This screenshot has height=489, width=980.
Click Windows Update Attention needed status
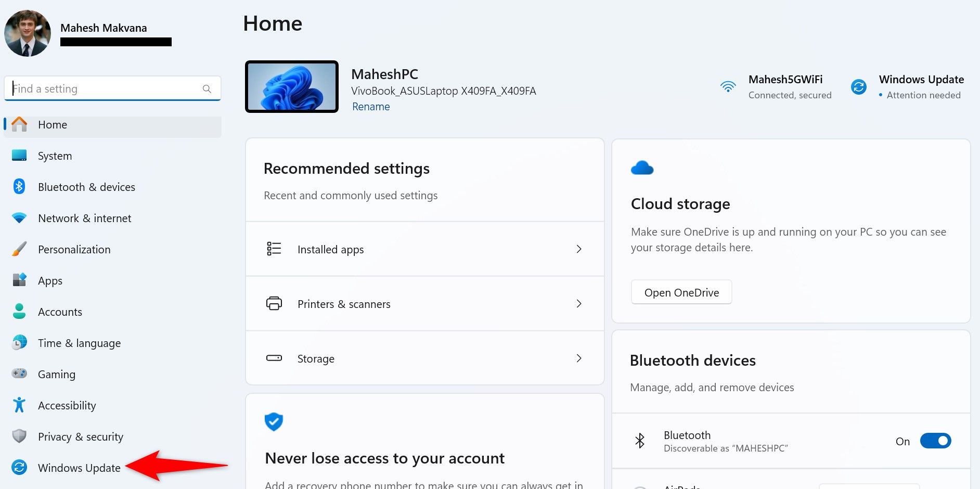[x=907, y=87]
